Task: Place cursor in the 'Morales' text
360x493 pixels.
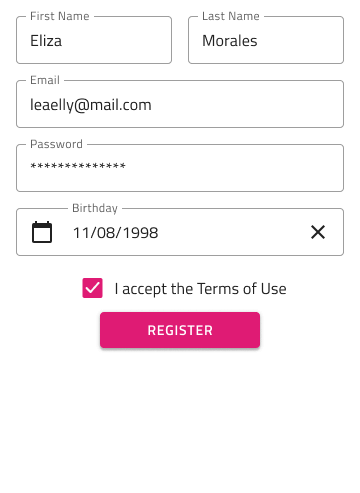Action: [230, 41]
